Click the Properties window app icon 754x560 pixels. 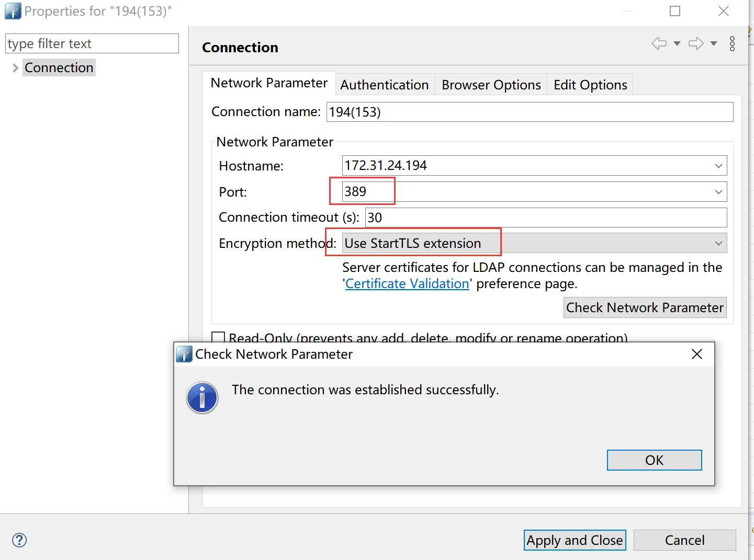[x=13, y=11]
